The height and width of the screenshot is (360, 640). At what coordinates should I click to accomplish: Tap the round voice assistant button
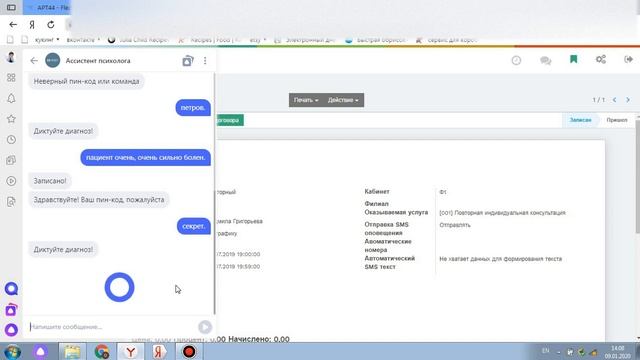coord(119,287)
